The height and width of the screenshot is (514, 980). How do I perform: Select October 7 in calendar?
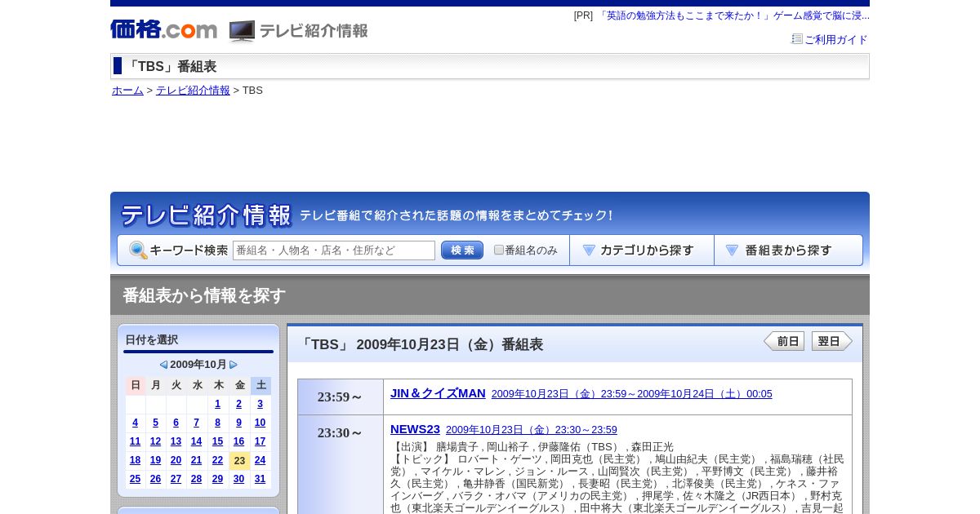tap(196, 423)
